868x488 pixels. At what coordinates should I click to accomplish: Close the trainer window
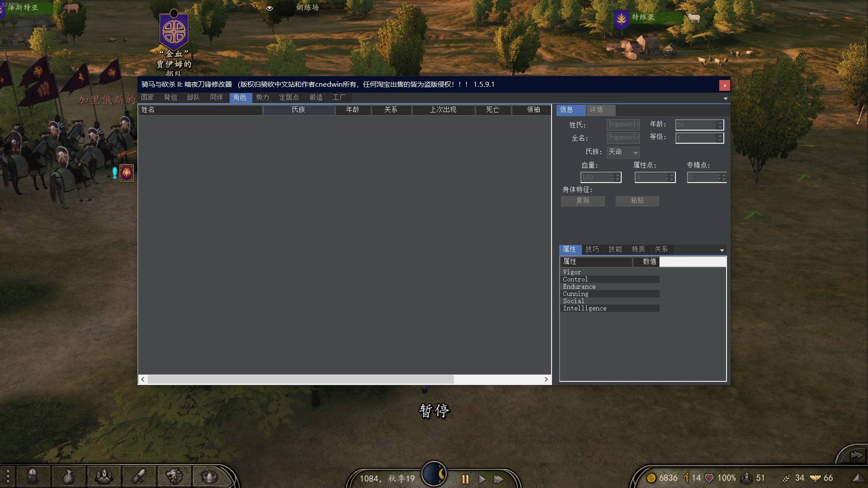coord(724,85)
